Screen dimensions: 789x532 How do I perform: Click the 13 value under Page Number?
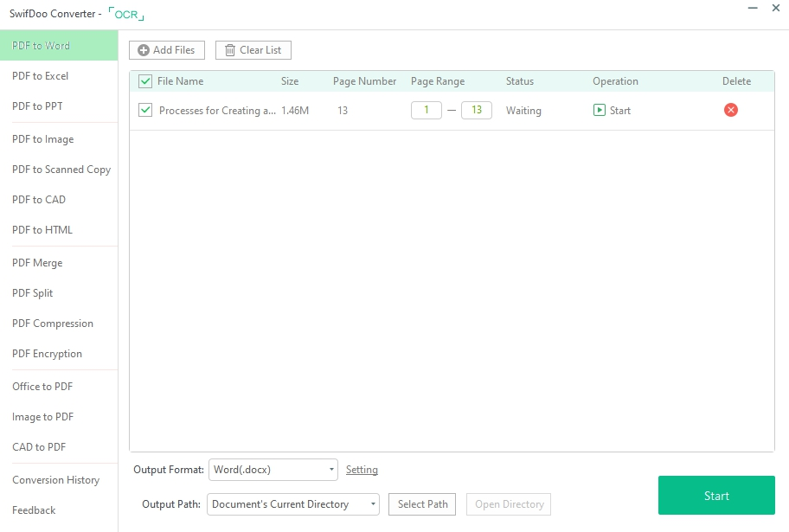point(343,110)
